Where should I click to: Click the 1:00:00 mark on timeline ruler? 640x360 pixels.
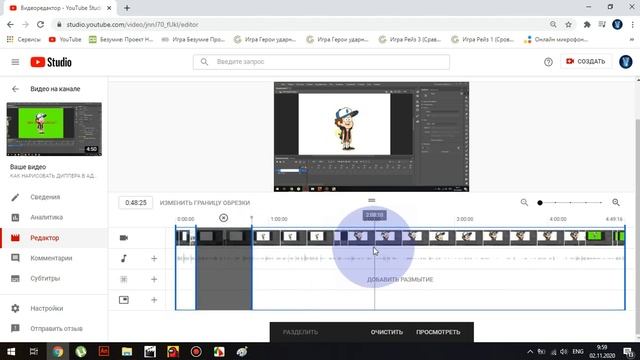point(279,219)
